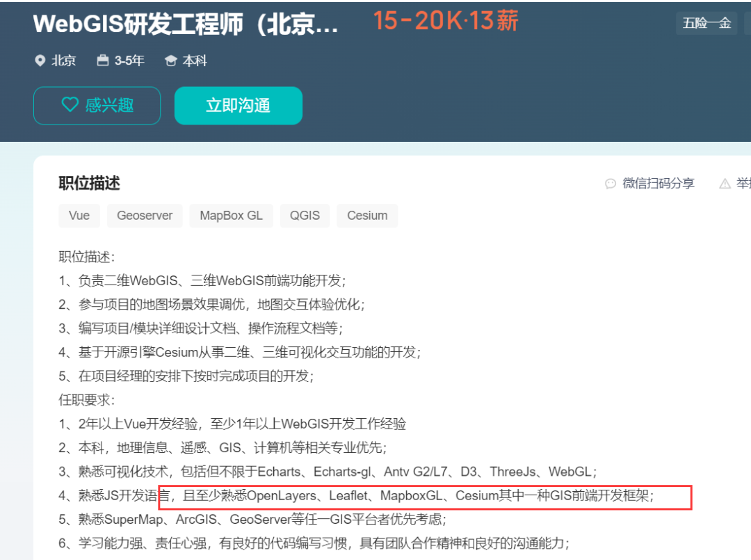Click the heart icon in 感兴趣 button
The width and height of the screenshot is (751, 560).
(70, 104)
